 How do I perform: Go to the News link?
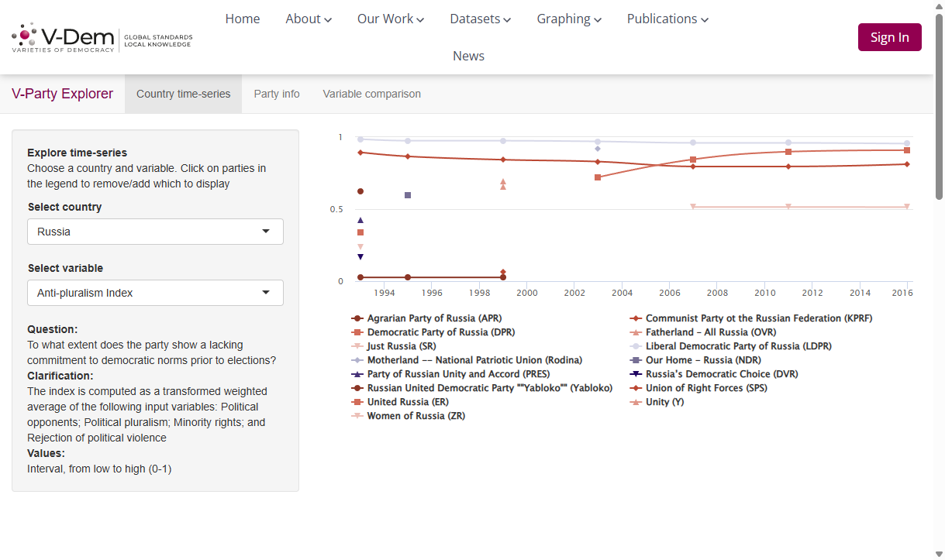(469, 56)
